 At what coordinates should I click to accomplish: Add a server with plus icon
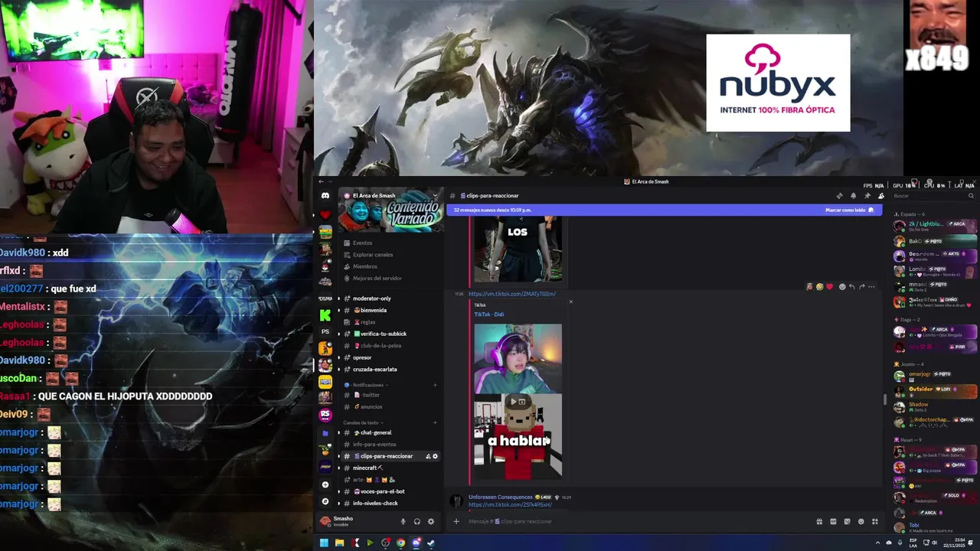(325, 484)
